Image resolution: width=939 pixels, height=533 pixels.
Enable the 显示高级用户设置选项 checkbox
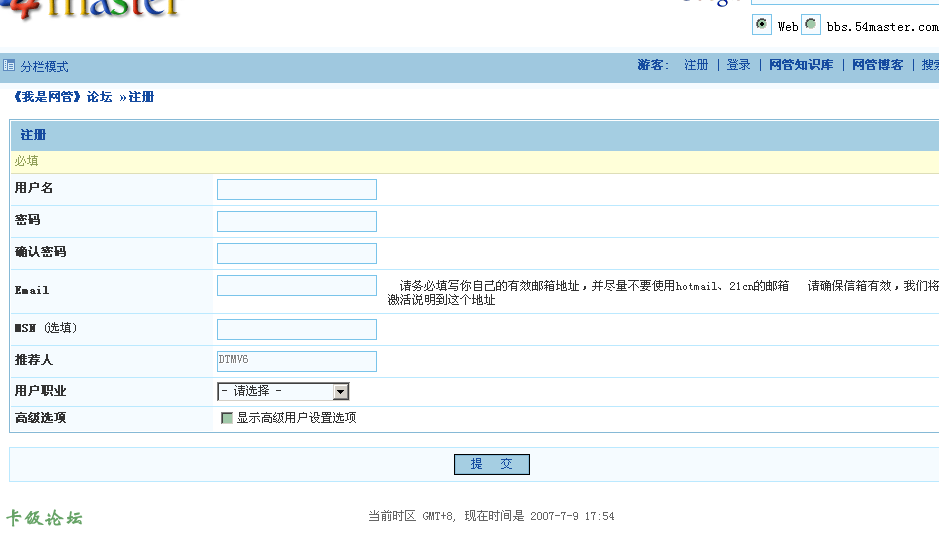pos(226,417)
